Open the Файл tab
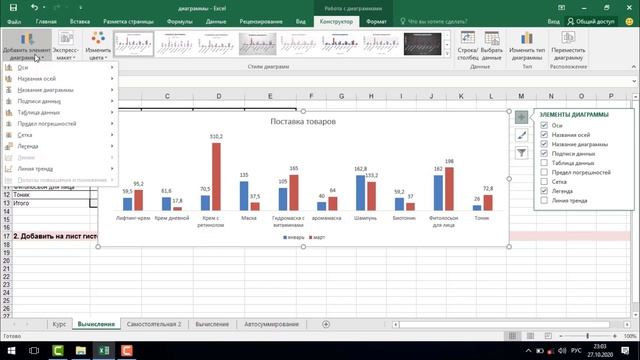Screen dimensions: 640x360 (x=14, y=21)
